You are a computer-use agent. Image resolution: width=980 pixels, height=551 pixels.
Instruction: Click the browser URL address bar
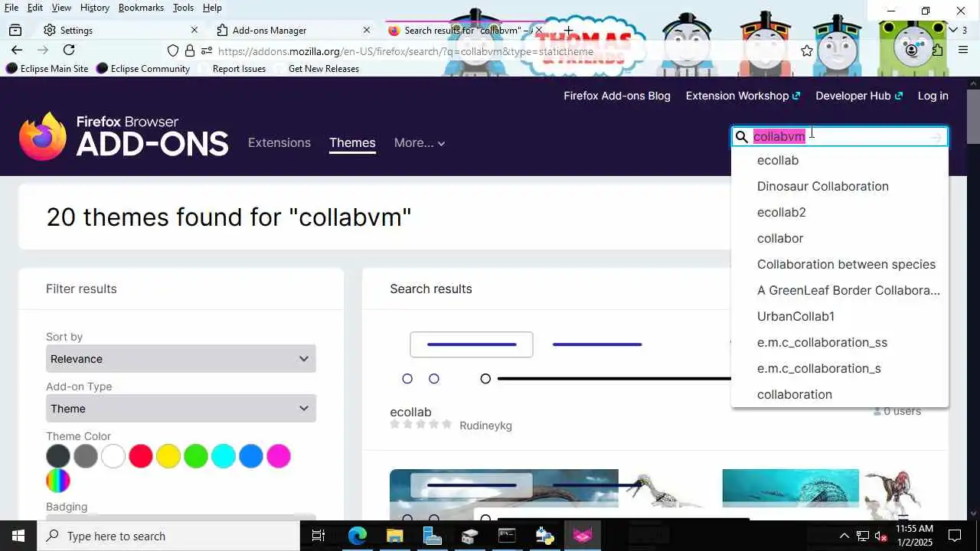[490, 51]
